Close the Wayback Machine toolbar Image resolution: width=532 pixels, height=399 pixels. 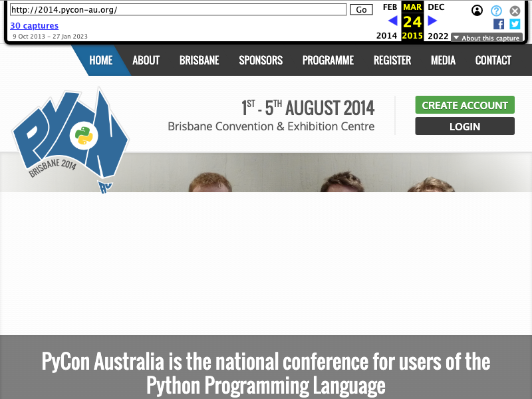coord(515,11)
